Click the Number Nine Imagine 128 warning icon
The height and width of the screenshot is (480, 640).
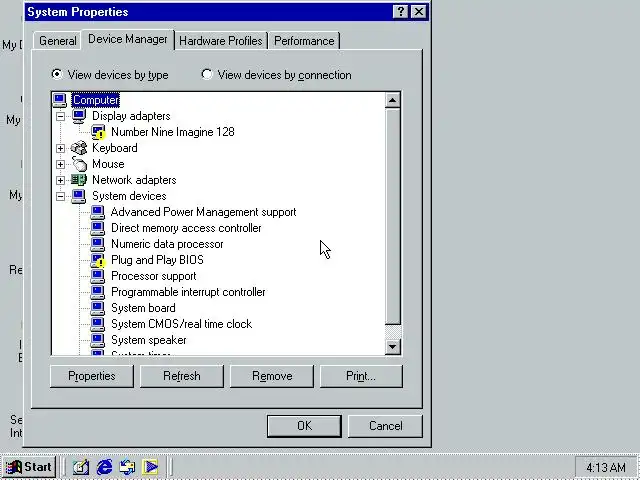click(x=98, y=132)
